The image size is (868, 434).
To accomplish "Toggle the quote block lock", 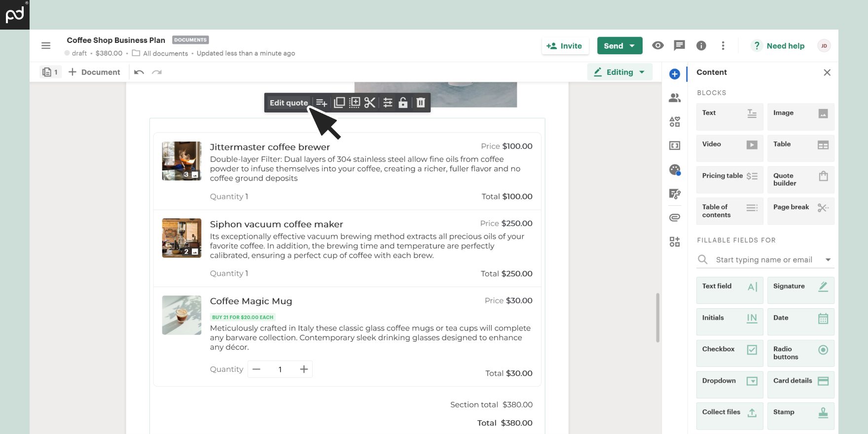I will click(403, 103).
